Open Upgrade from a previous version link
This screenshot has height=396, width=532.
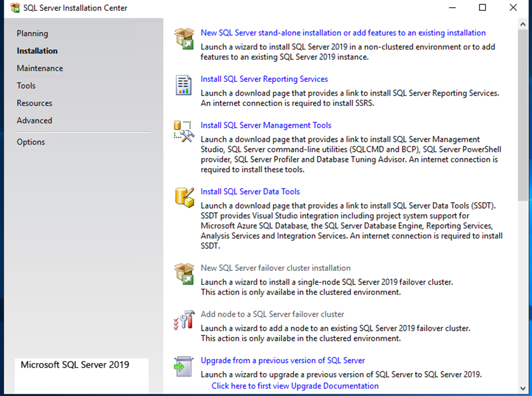[283, 360]
